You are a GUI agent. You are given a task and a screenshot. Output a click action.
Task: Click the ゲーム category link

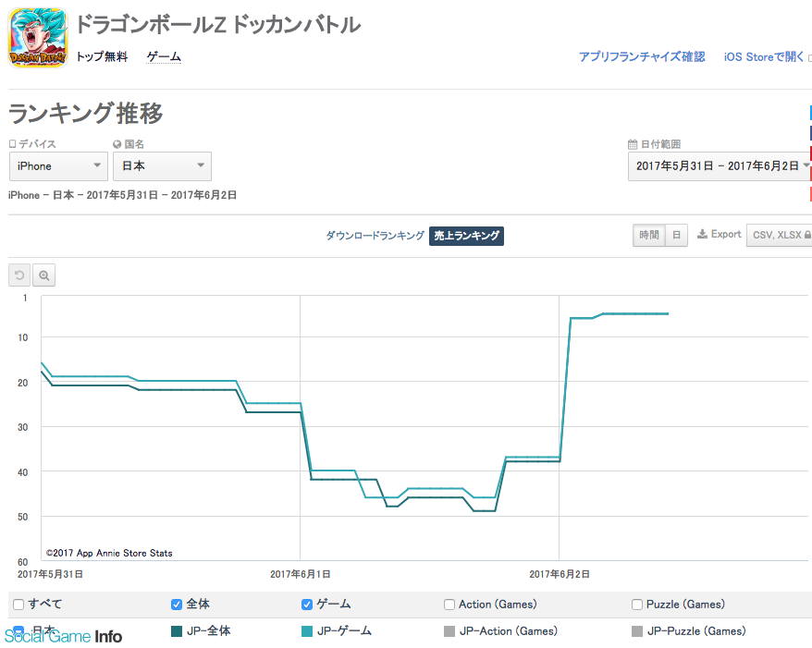pyautogui.click(x=164, y=56)
